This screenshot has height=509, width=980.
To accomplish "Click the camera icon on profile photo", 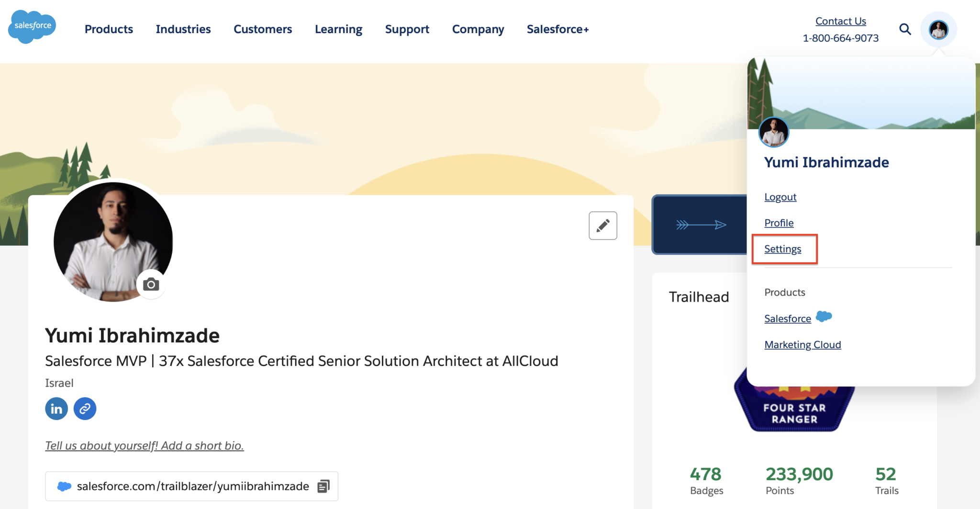I will (151, 284).
